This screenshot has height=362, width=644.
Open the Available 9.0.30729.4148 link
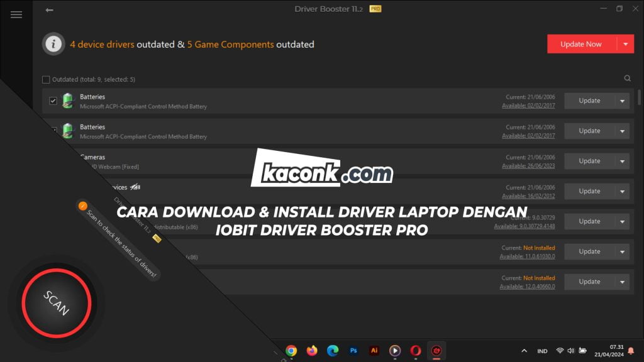click(525, 226)
